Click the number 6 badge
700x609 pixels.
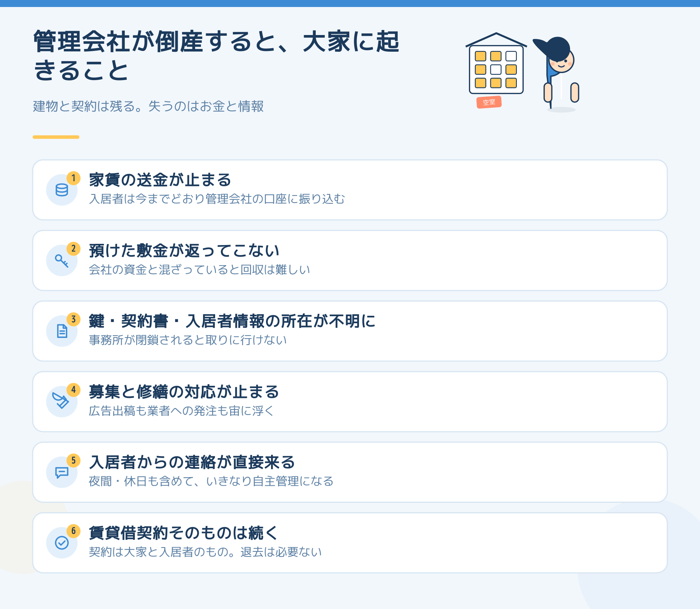coord(73,531)
